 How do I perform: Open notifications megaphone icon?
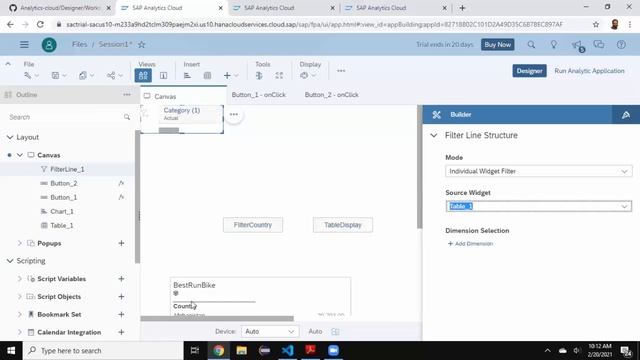pyautogui.click(x=577, y=45)
